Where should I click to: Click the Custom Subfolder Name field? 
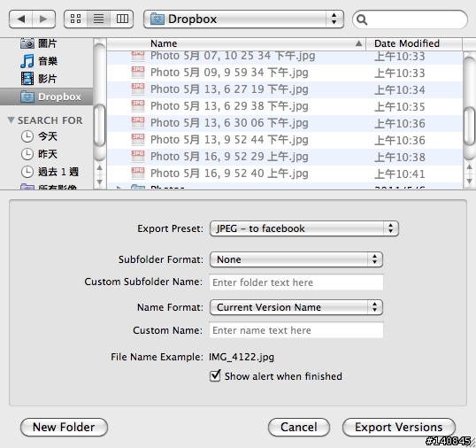(296, 282)
